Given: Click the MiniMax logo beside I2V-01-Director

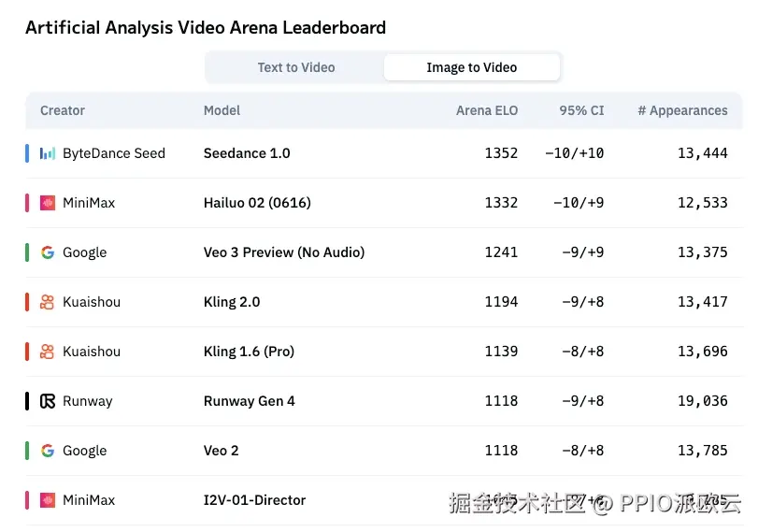Looking at the screenshot, I should point(48,500).
